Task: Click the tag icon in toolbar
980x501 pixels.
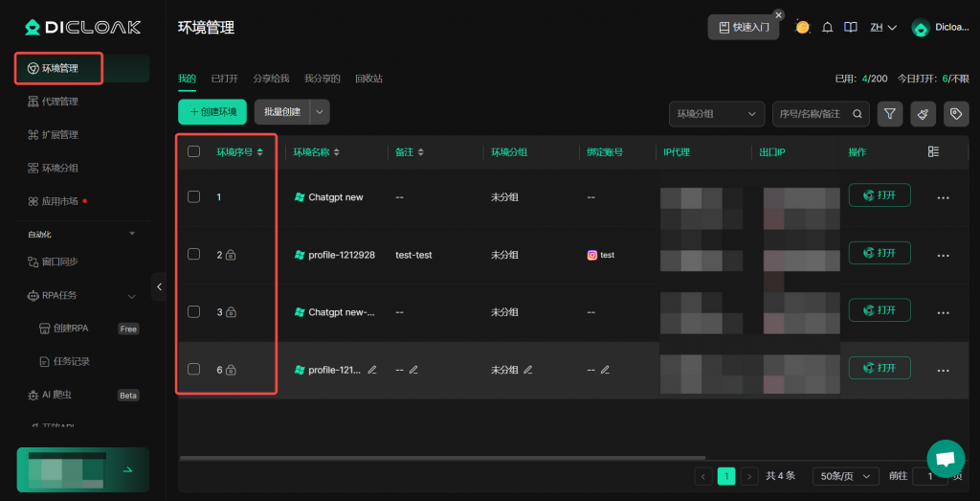Action: [955, 114]
